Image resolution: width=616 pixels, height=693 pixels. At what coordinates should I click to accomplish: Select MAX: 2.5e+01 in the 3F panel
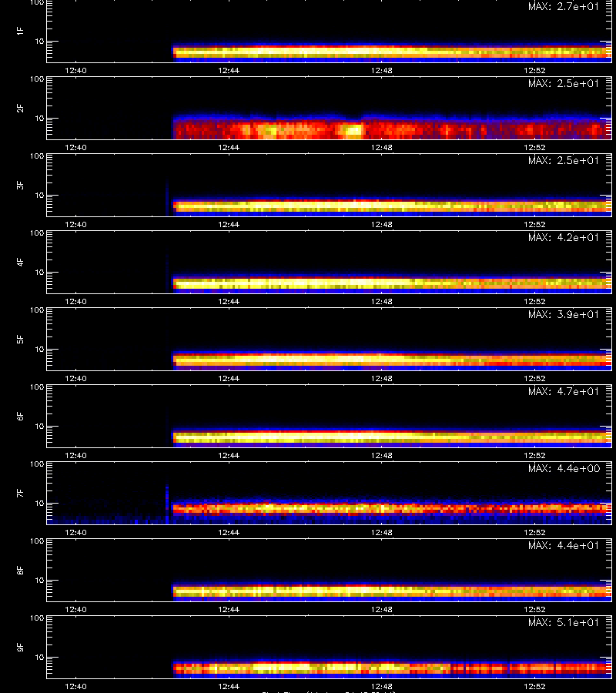pyautogui.click(x=564, y=160)
